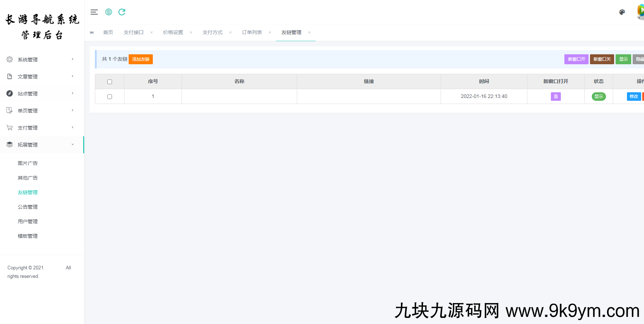Expand the 单页管理 sidebar section
This screenshot has height=324, width=644.
(x=28, y=111)
